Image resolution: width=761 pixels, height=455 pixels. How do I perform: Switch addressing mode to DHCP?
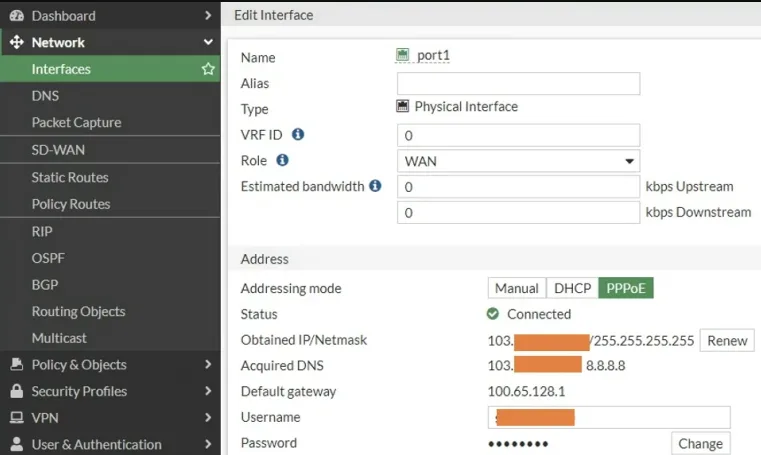tap(572, 288)
